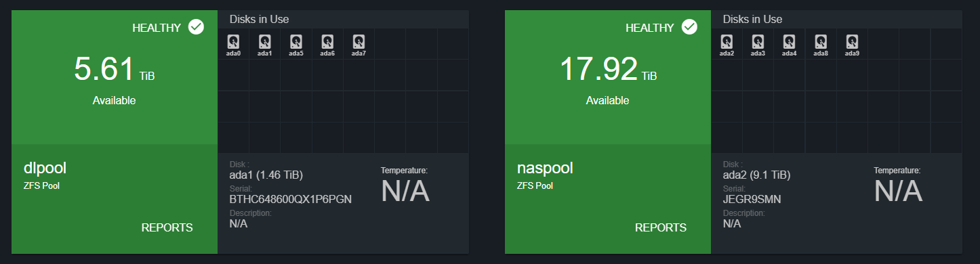Click disk text ada1 (1.46 TiB)
The image size is (980, 264).
pos(266,175)
